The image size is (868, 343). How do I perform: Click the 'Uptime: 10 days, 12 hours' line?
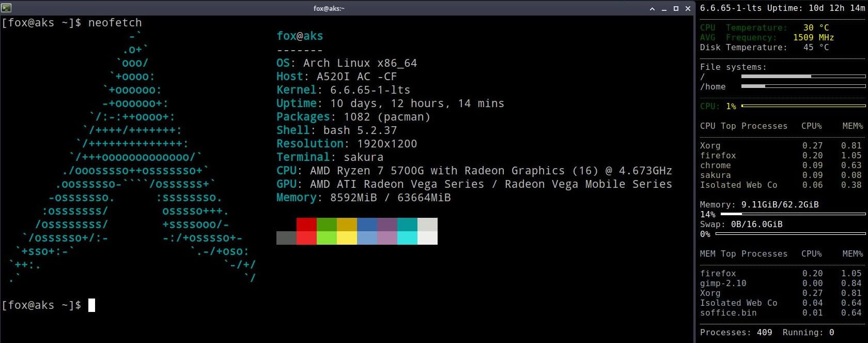390,103
